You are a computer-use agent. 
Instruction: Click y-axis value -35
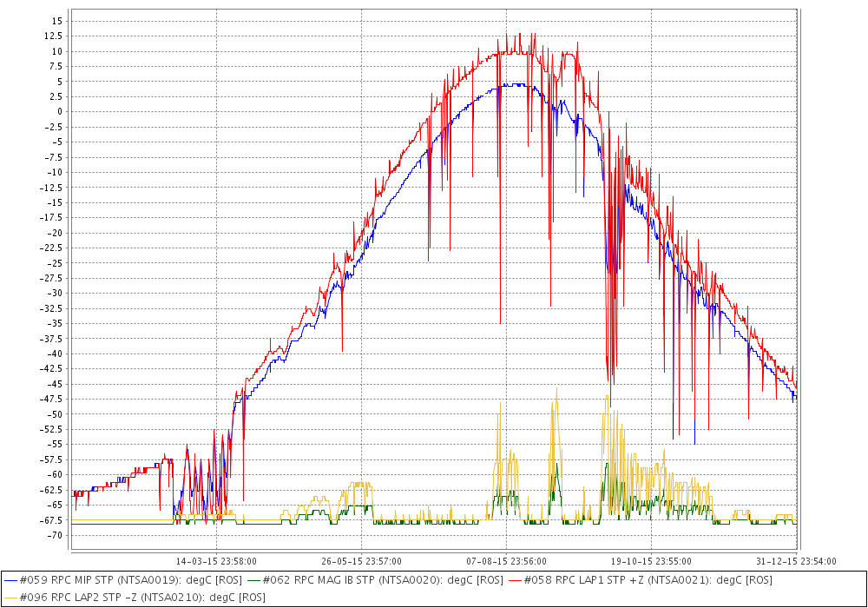[56, 323]
